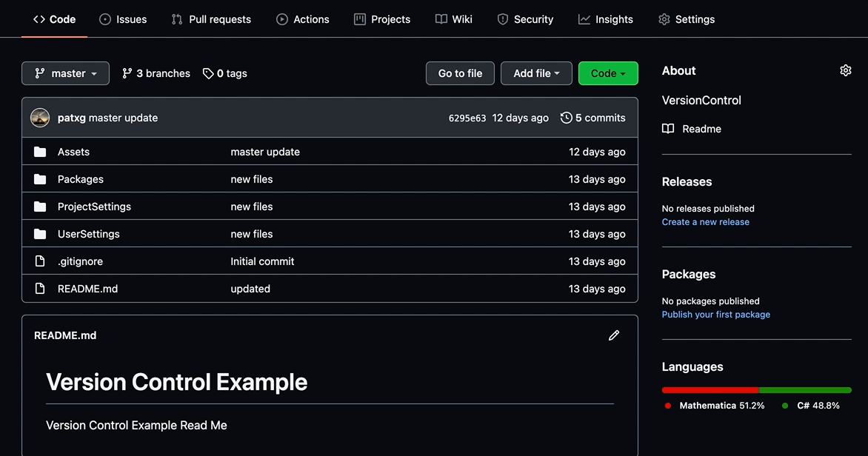Open the Wiki tab
Screen dimensions: 868x456
(453, 19)
